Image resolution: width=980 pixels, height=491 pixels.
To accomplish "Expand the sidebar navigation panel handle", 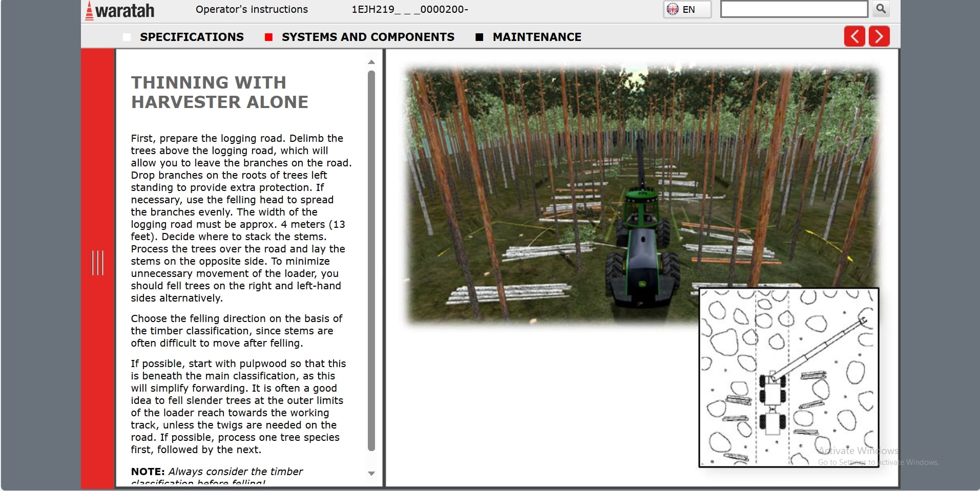I will pyautogui.click(x=98, y=262).
